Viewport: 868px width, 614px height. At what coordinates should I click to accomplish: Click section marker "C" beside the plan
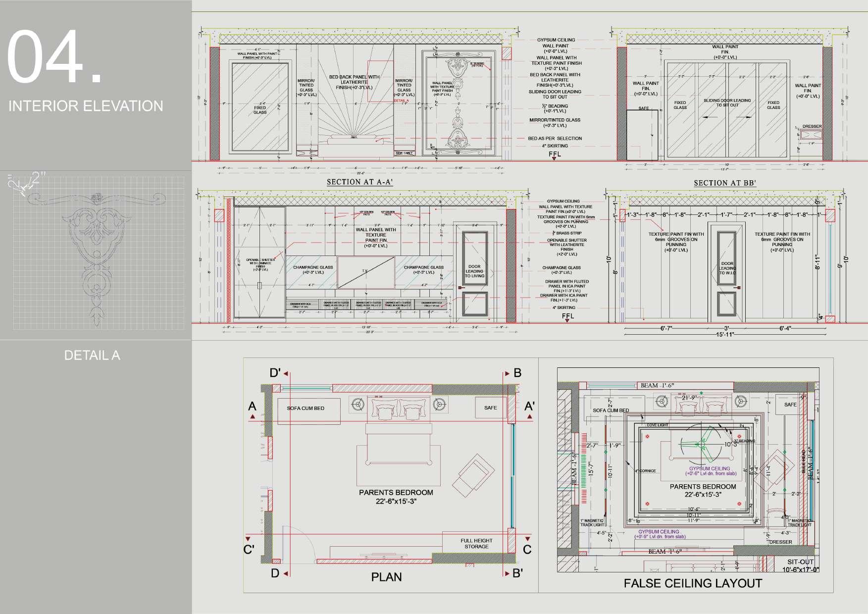(x=527, y=550)
